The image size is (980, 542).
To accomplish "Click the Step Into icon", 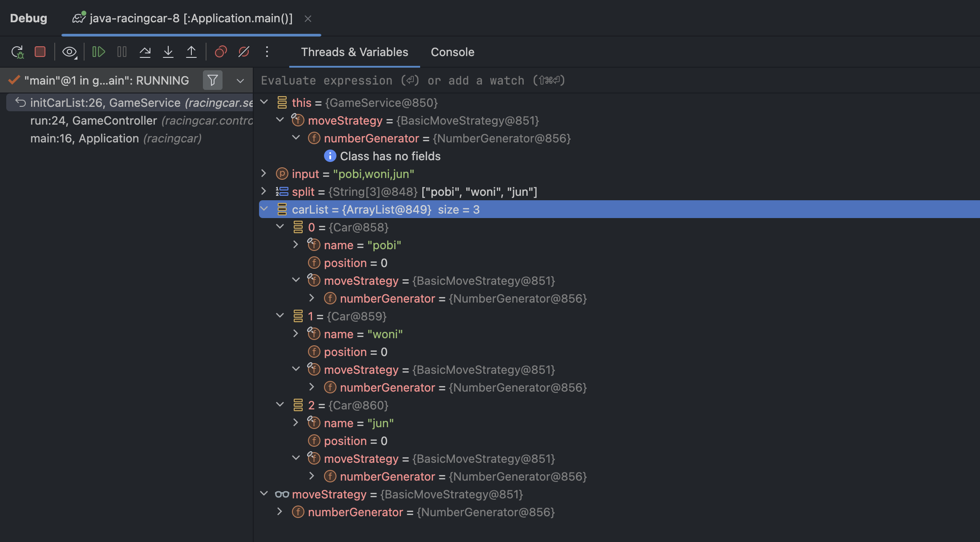I will [168, 52].
